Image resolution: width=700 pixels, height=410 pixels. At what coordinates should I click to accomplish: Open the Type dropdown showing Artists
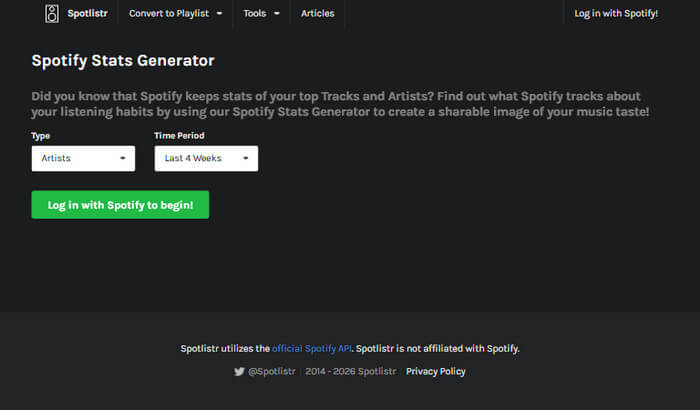pyautogui.click(x=83, y=159)
